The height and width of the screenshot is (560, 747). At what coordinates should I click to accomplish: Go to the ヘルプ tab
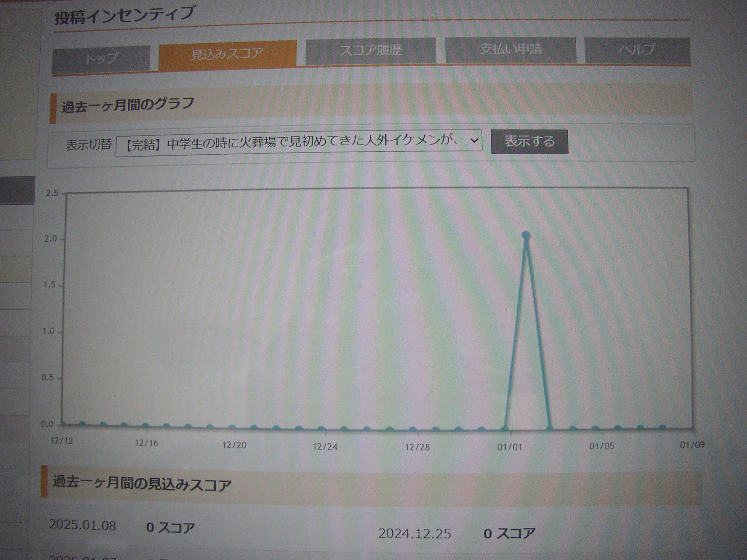point(637,49)
